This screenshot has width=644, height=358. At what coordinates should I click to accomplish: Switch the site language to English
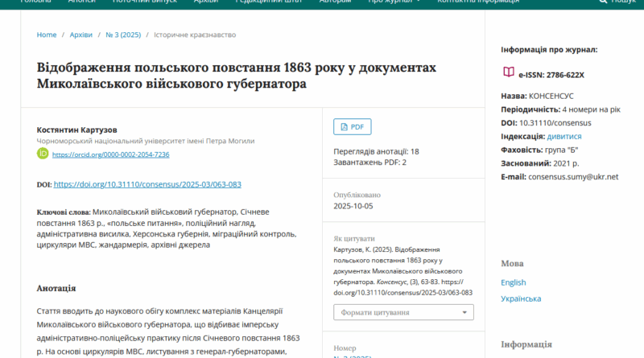513,282
